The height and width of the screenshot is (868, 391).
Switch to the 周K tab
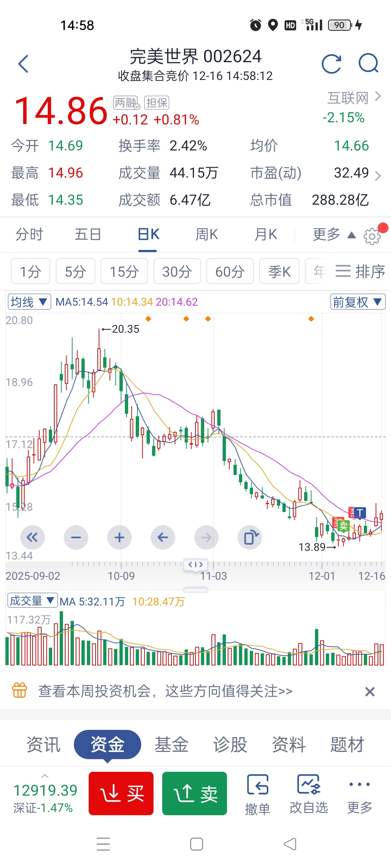[x=207, y=234]
